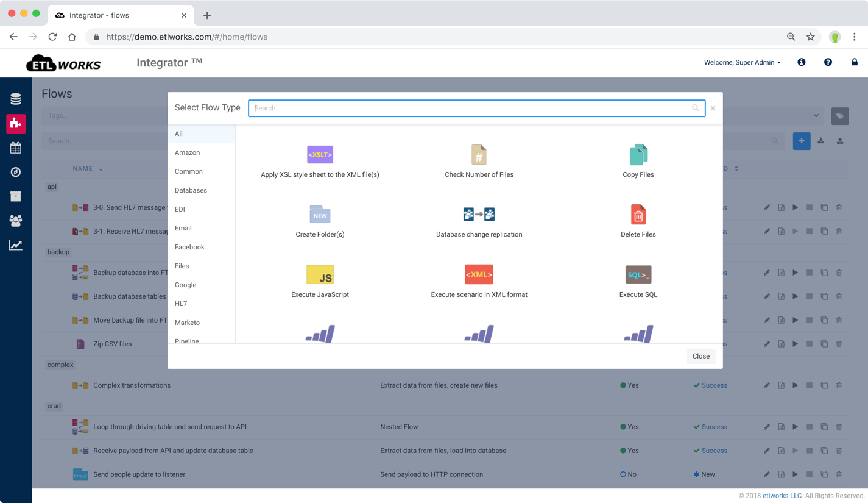
Task: Switch to the HL7 flow category
Action: point(181,304)
